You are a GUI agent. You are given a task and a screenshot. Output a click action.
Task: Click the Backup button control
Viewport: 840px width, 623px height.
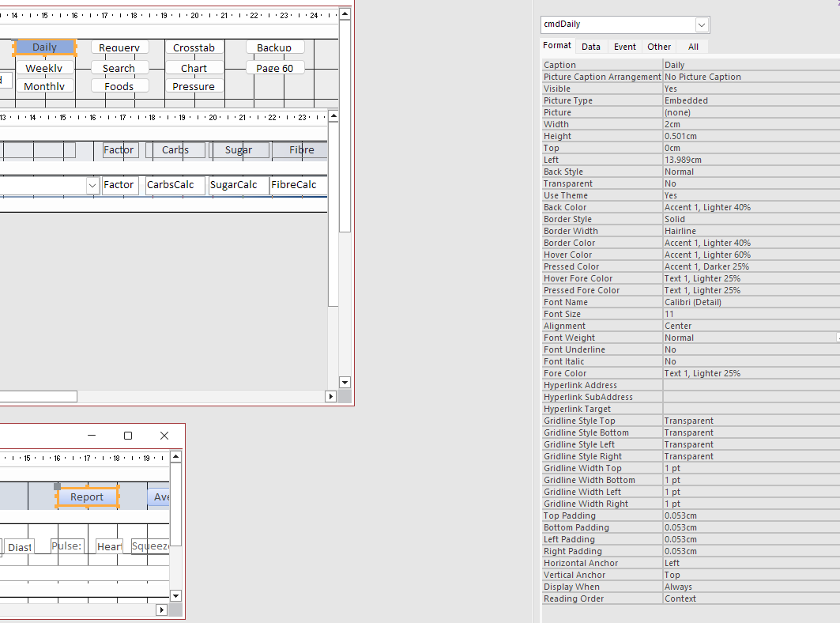point(274,47)
